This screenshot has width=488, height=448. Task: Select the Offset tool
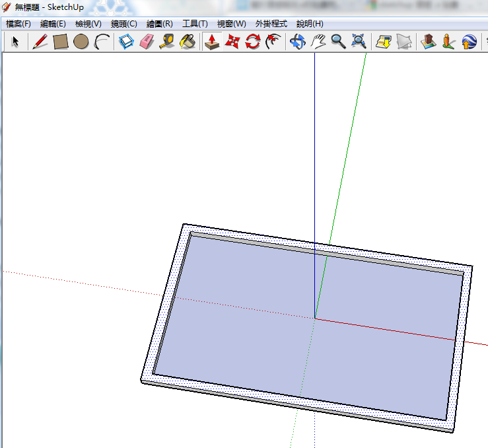click(273, 42)
